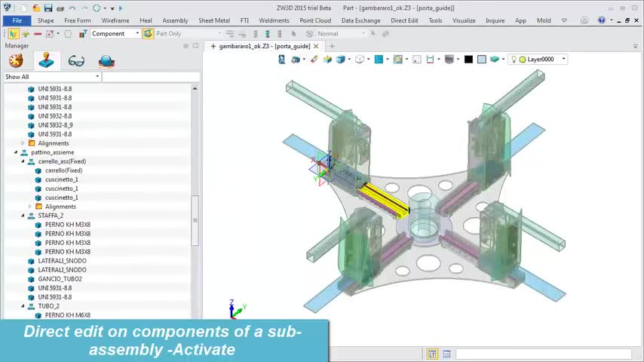Open the Weldments ribbon tab
This screenshot has width=644, height=362.
coord(274,20)
